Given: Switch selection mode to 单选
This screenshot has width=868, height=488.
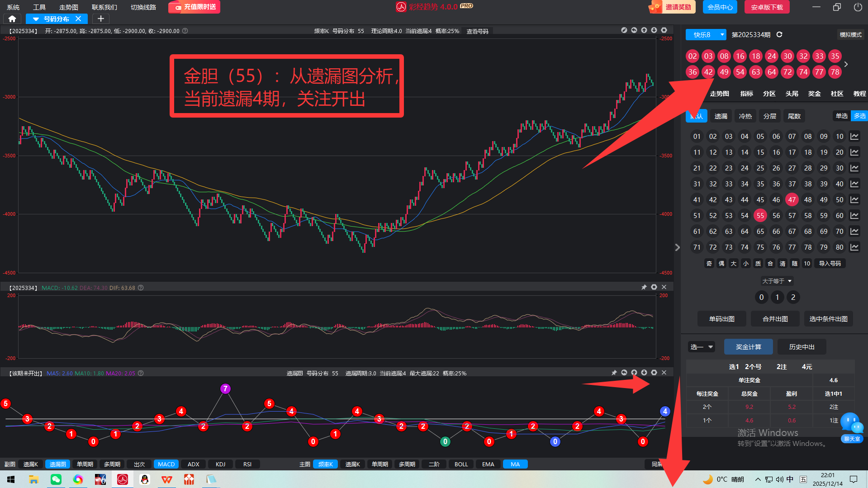Looking at the screenshot, I should click(x=841, y=116).
